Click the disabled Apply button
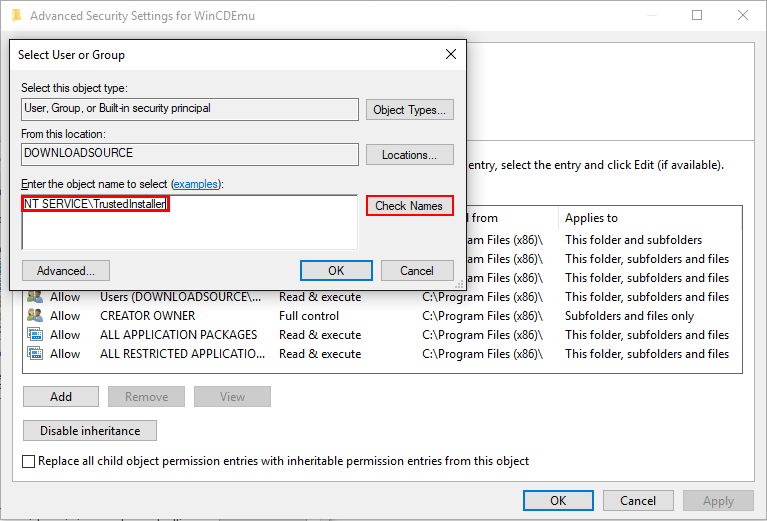This screenshot has width=767, height=521. [x=718, y=500]
